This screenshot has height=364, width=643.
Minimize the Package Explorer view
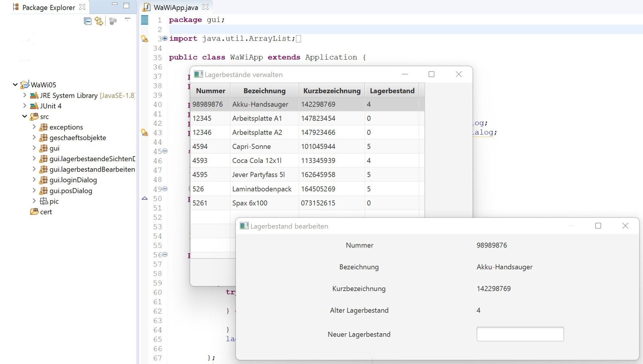115,5
